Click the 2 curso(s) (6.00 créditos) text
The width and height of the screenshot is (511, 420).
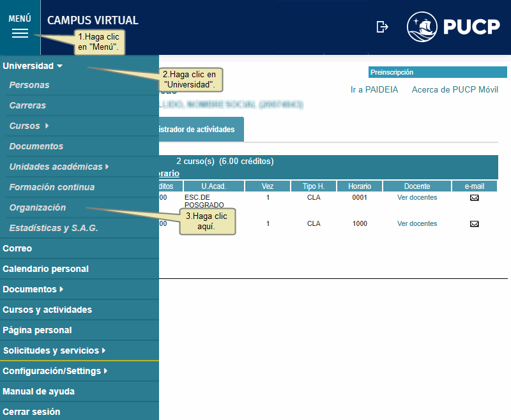[x=225, y=161]
